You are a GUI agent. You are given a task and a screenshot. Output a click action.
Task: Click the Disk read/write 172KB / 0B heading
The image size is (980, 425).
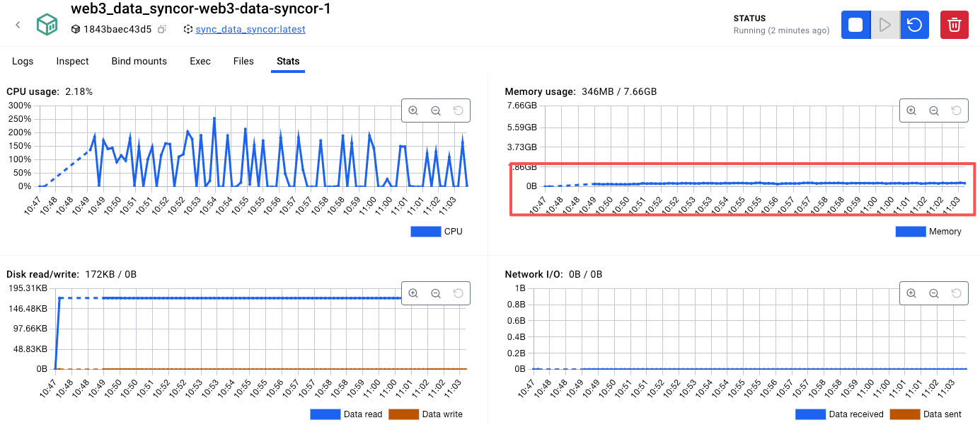[71, 274]
